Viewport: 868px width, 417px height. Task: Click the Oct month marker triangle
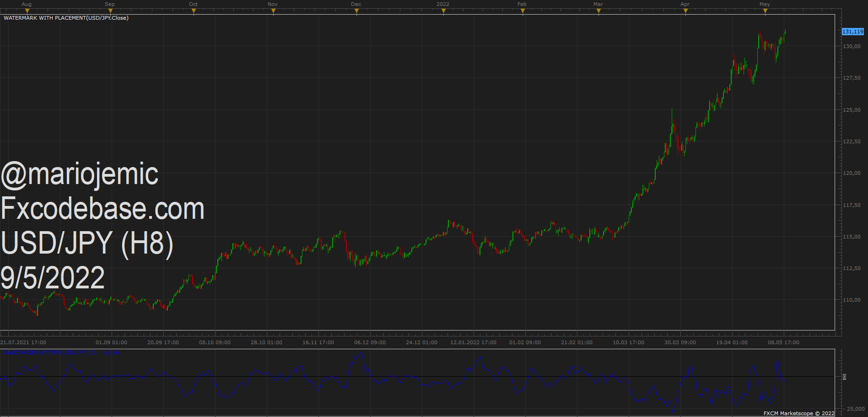point(194,11)
